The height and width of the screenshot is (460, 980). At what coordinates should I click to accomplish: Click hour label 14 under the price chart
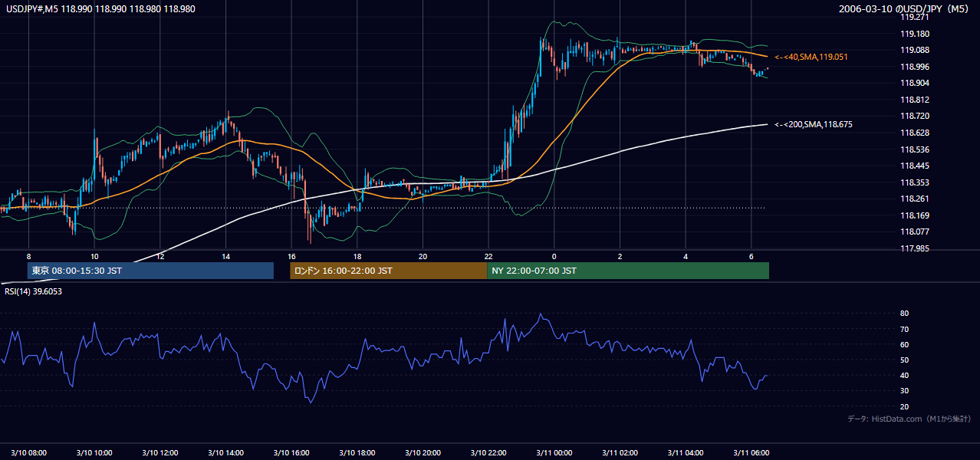(225, 256)
